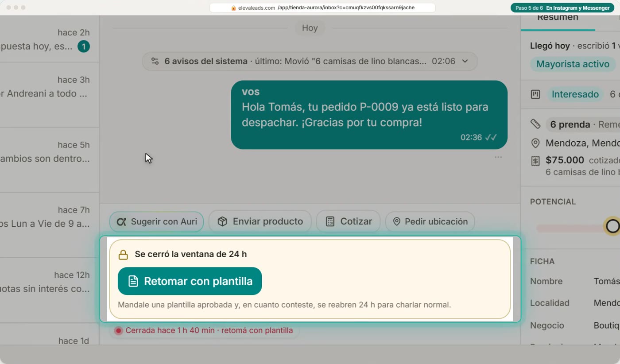Click the Mayorista activo tag
620x364 pixels.
pos(573,64)
